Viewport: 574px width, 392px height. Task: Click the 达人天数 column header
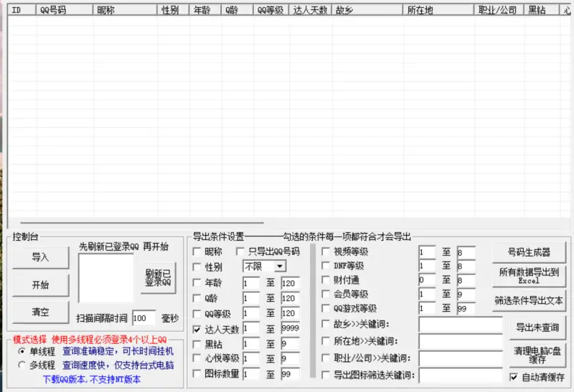point(310,11)
